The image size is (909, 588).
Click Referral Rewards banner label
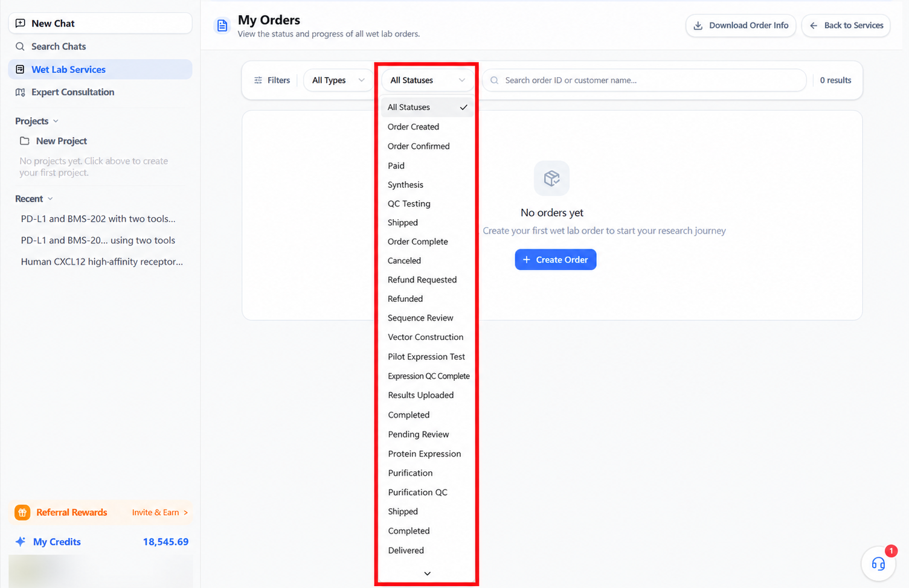click(x=72, y=513)
